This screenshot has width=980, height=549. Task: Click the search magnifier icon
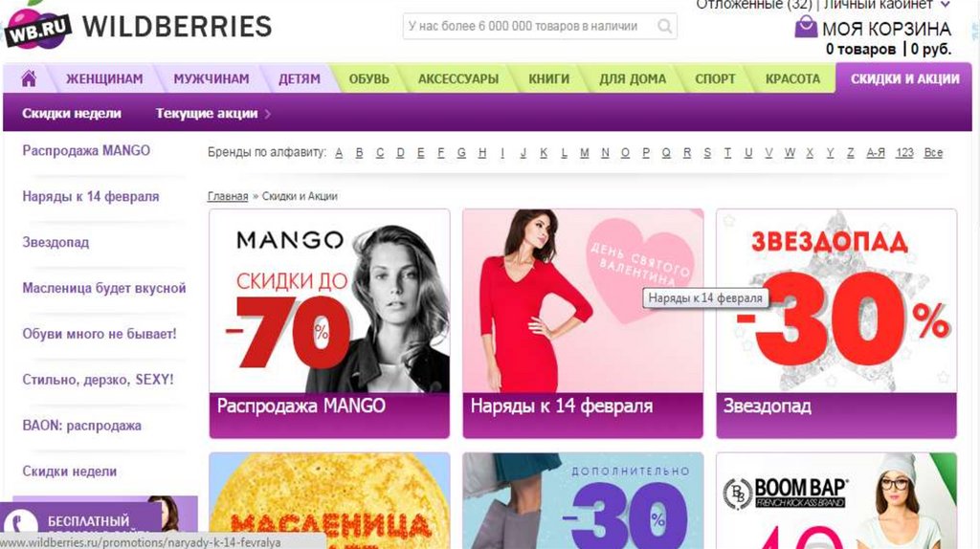[664, 26]
